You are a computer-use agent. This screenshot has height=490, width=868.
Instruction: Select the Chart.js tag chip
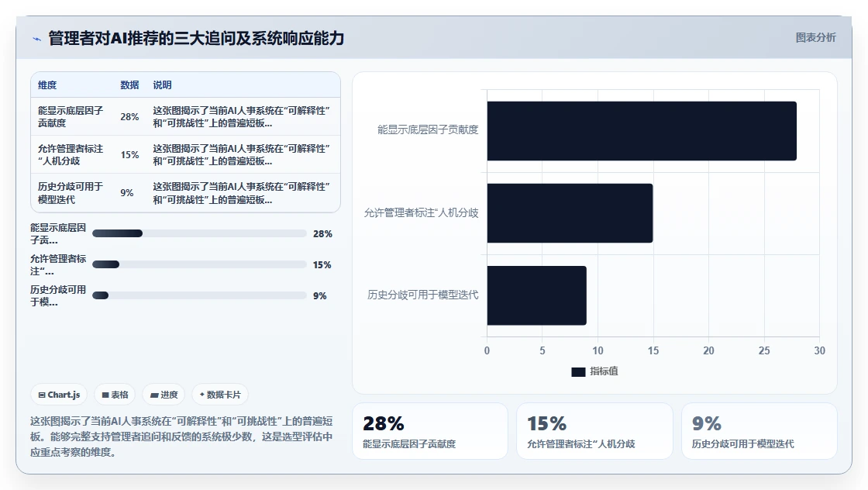[x=59, y=395]
